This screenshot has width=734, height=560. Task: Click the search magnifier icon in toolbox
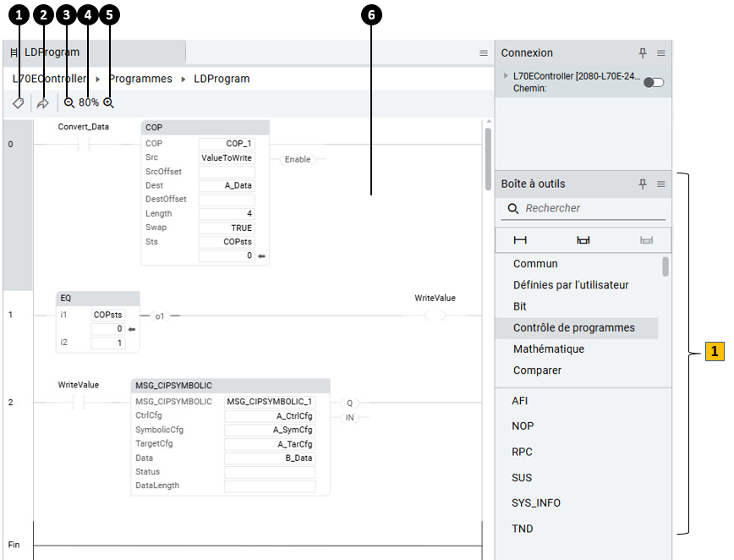click(x=513, y=208)
